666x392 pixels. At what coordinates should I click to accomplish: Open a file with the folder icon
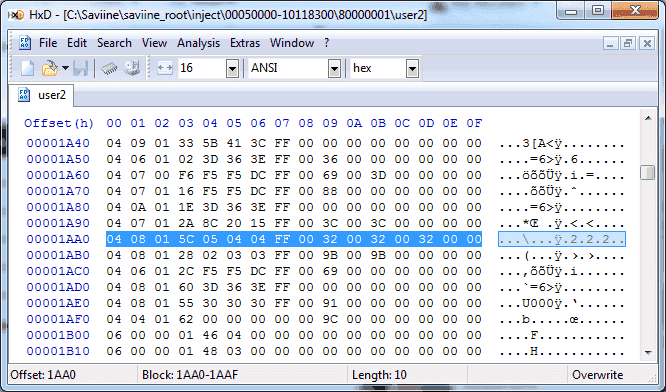point(50,68)
